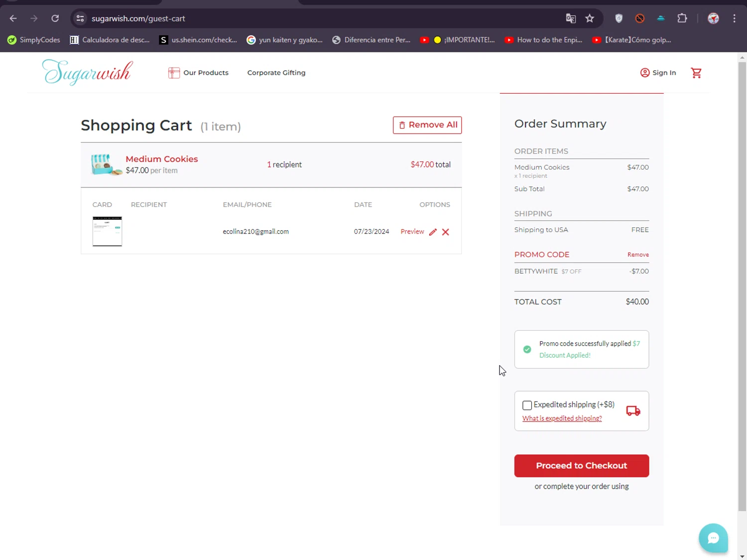This screenshot has width=747, height=560.
Task: Open the shopping cart icon in header
Action: click(x=696, y=73)
